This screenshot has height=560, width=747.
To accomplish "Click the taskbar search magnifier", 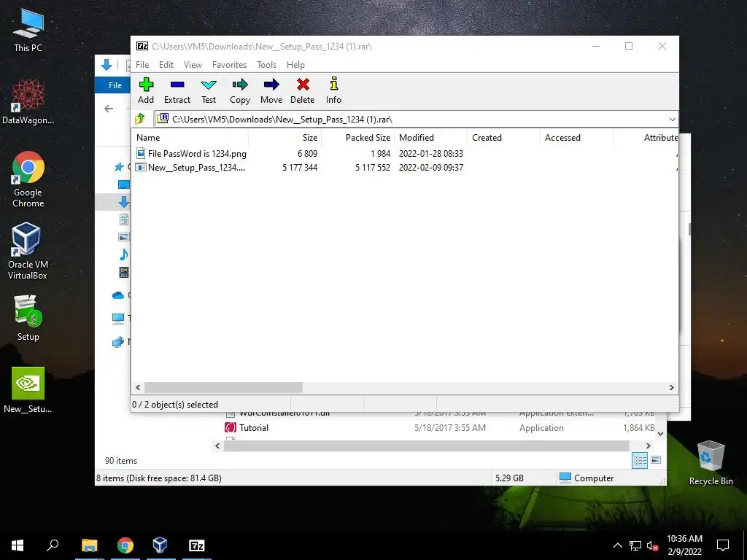I will [x=53, y=545].
